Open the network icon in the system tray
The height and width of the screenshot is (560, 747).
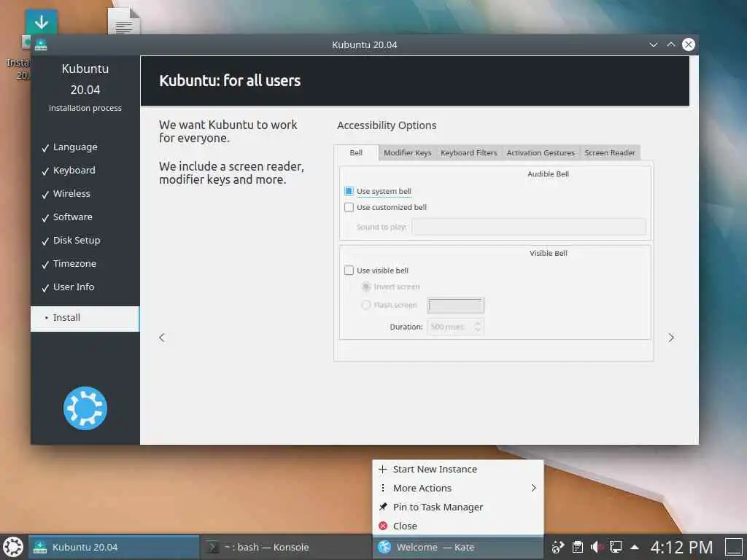(x=616, y=547)
